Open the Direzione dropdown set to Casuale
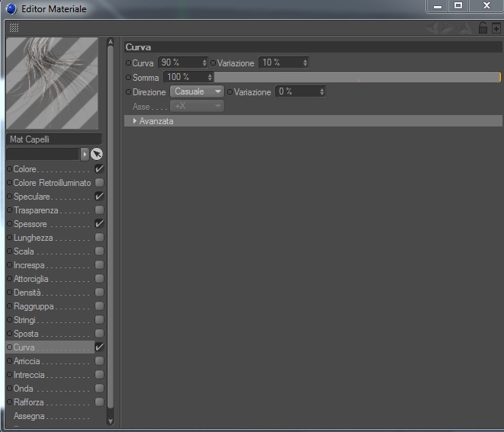 pos(197,91)
